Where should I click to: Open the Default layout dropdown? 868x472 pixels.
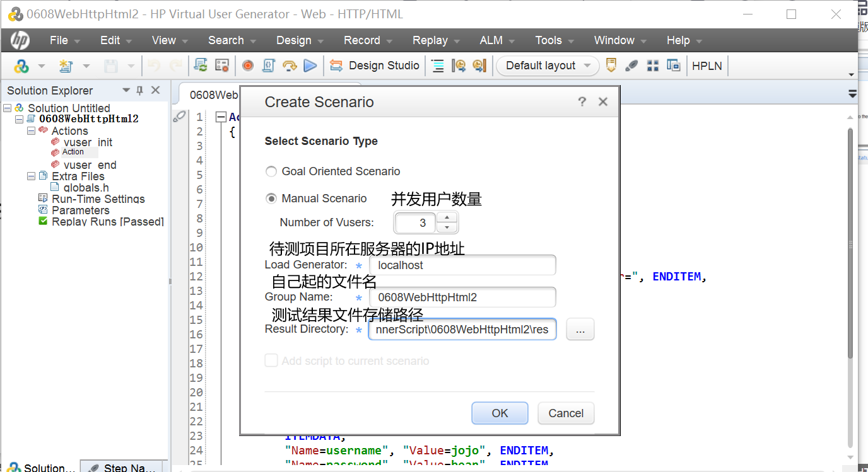click(x=548, y=66)
